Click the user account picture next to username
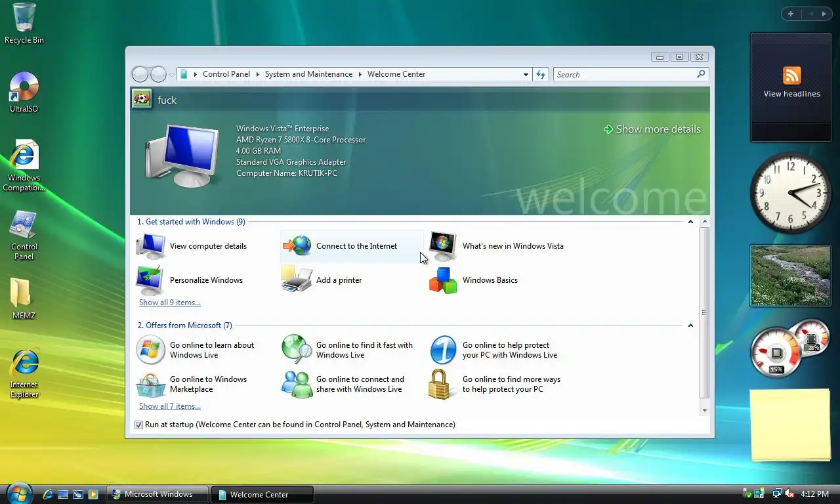The image size is (840, 504). pos(141,99)
